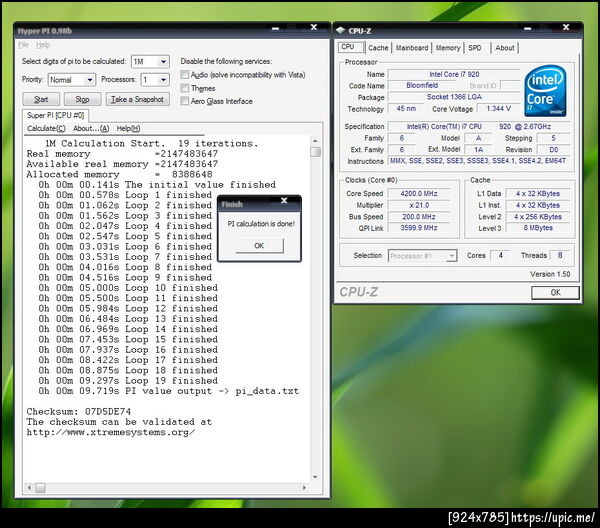Open the Priority dropdown set to Normal

[x=72, y=80]
